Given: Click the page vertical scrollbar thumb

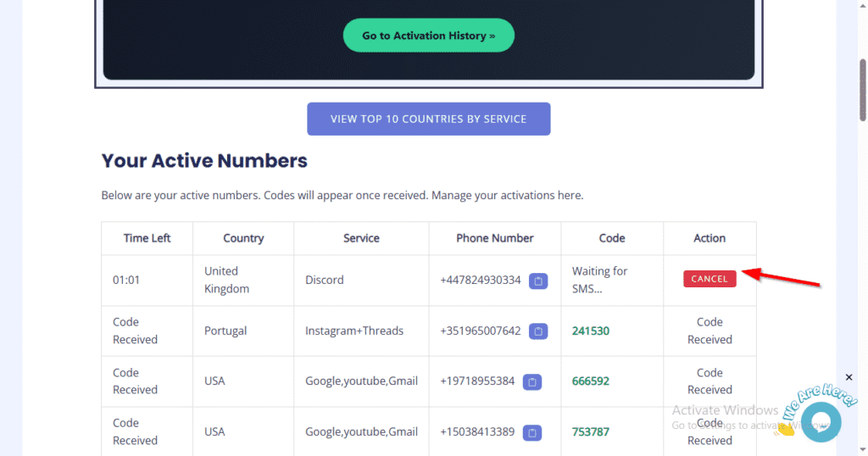Looking at the screenshot, I should (863, 90).
